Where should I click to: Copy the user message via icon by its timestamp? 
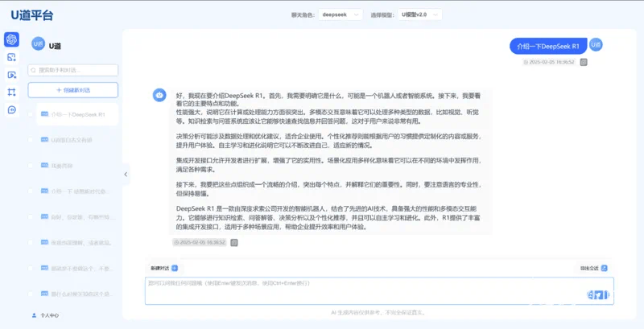[x=584, y=63]
